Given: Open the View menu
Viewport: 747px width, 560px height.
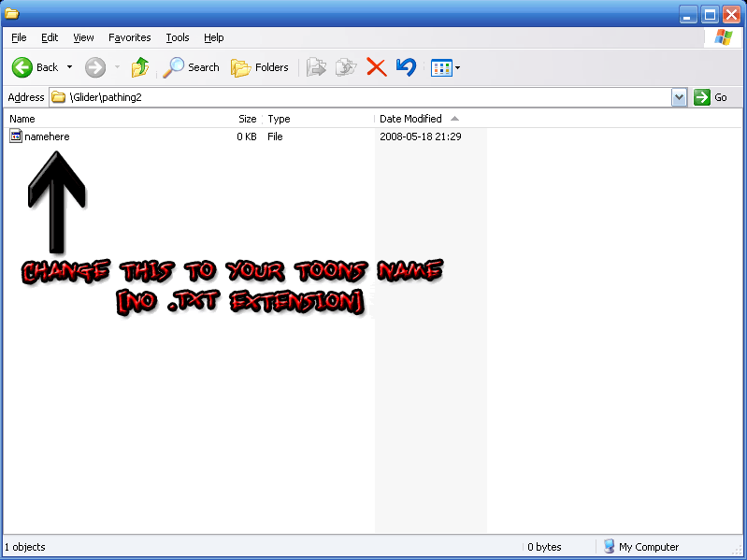Looking at the screenshot, I should (x=83, y=37).
